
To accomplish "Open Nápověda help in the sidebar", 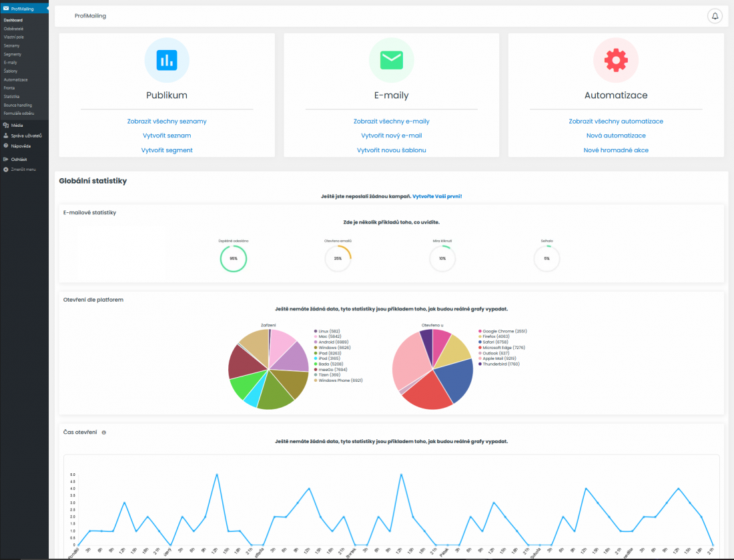I will pyautogui.click(x=20, y=146).
